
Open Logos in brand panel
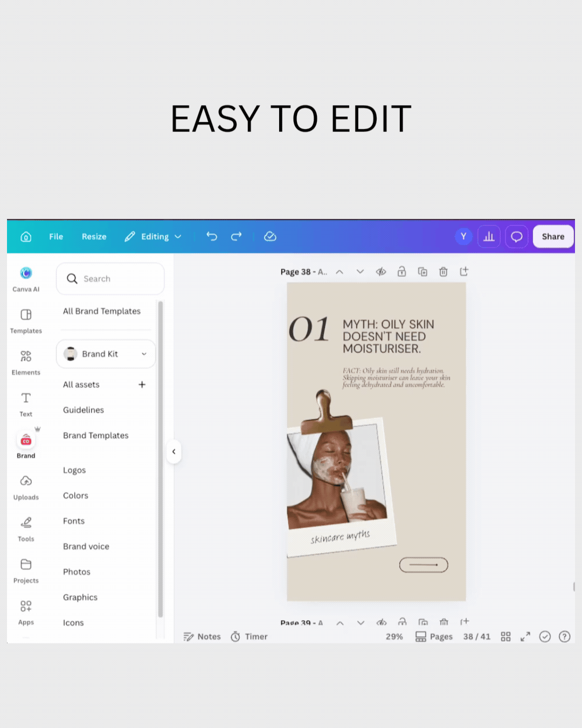pos(74,470)
